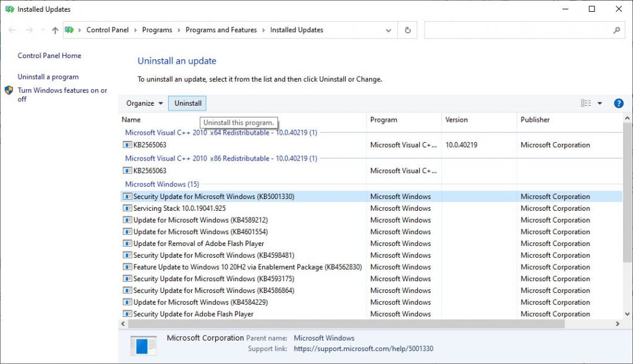Click the Up one level arrow

pos(55,30)
